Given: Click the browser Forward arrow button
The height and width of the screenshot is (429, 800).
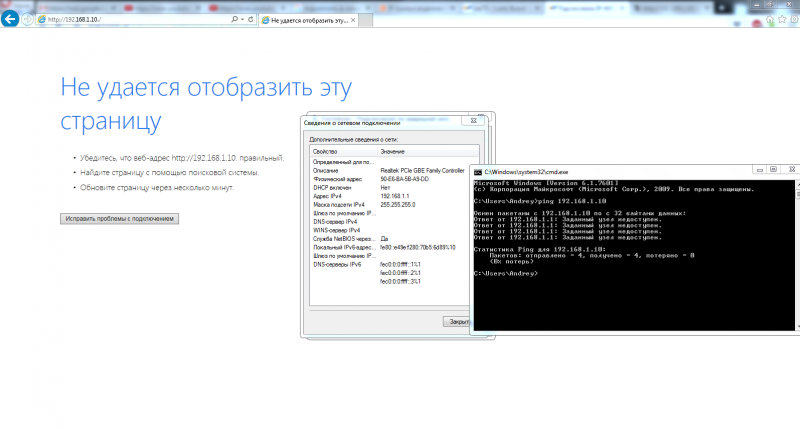Looking at the screenshot, I should [30, 19].
